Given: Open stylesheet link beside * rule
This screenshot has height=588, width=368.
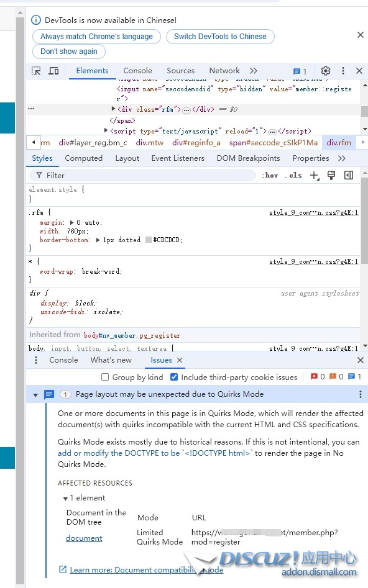Looking at the screenshot, I should pyautogui.click(x=313, y=262).
